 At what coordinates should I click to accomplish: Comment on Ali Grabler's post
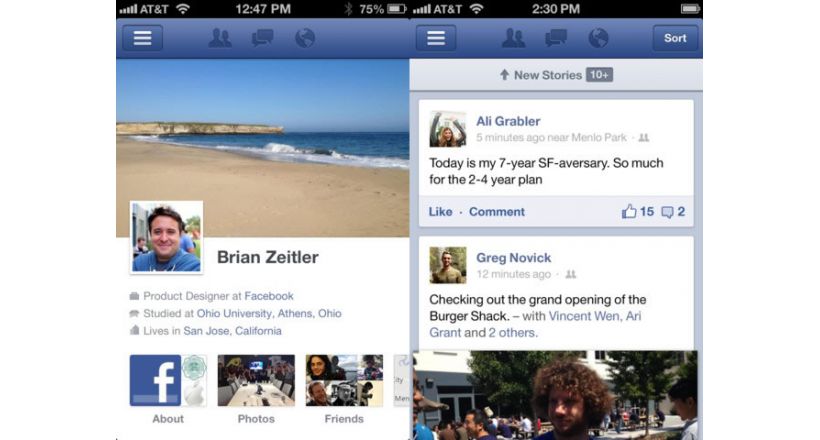tap(496, 212)
